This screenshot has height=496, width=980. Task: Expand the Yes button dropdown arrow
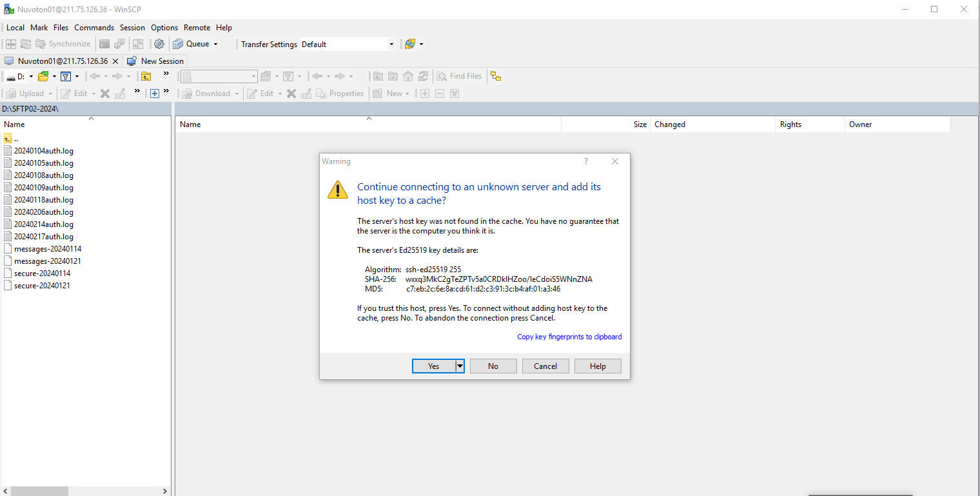pos(460,366)
